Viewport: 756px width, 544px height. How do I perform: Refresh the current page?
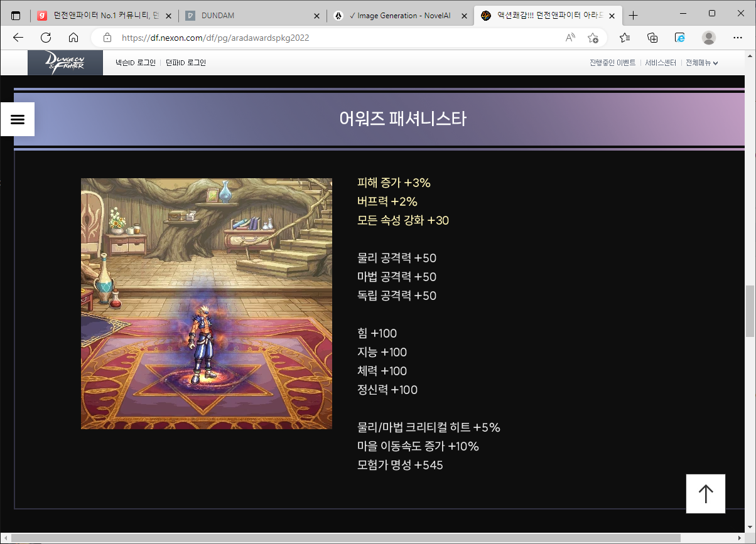click(46, 38)
